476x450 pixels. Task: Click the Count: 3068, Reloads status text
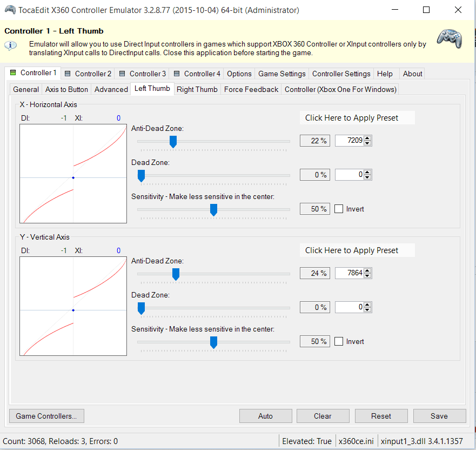(x=61, y=441)
